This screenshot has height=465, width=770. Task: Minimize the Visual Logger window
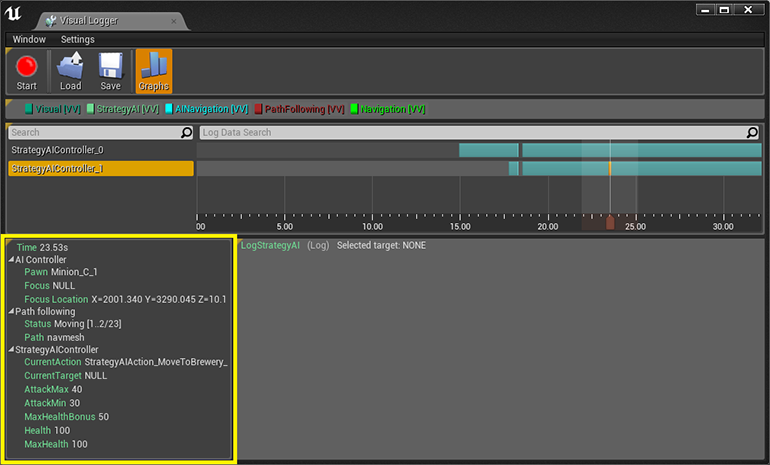click(706, 9)
